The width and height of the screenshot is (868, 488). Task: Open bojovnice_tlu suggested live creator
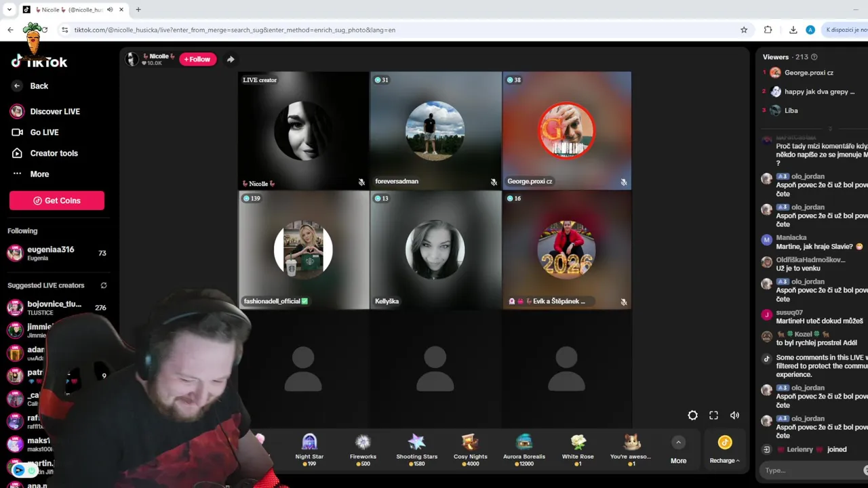click(57, 308)
